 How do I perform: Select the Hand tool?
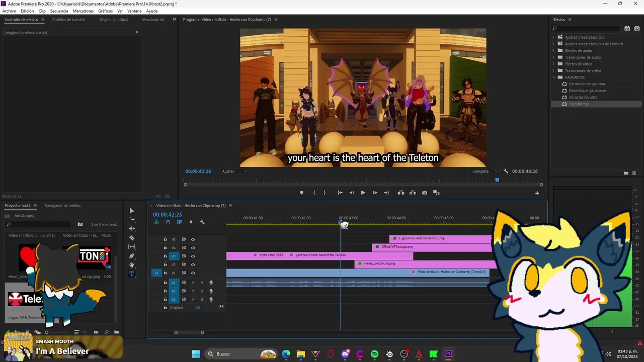[x=132, y=265]
